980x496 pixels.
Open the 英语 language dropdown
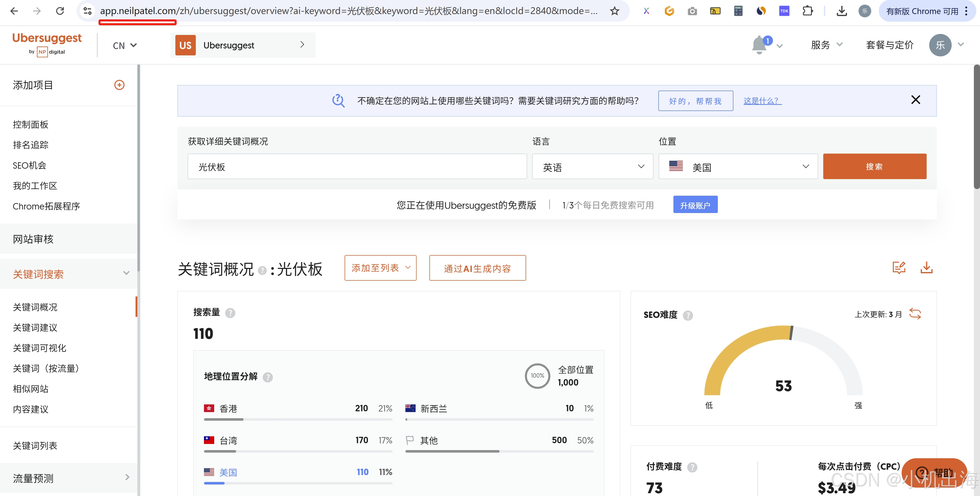point(592,167)
